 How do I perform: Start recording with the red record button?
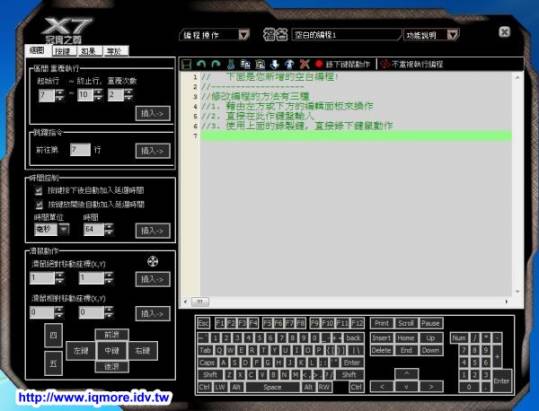(x=319, y=64)
